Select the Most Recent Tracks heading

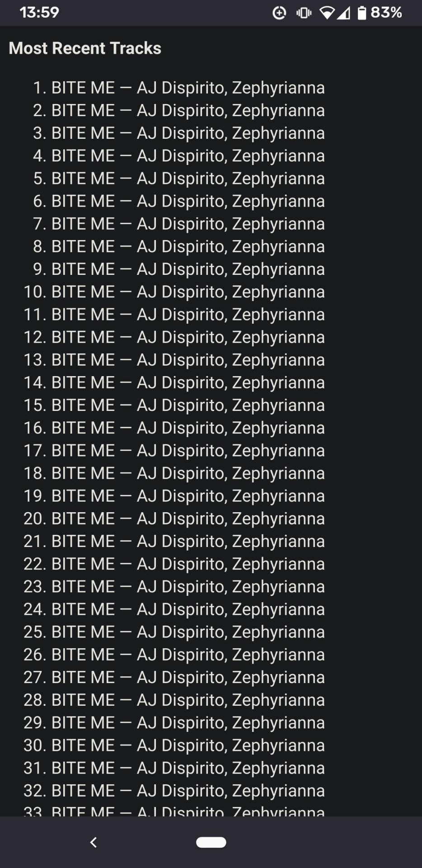(x=85, y=48)
